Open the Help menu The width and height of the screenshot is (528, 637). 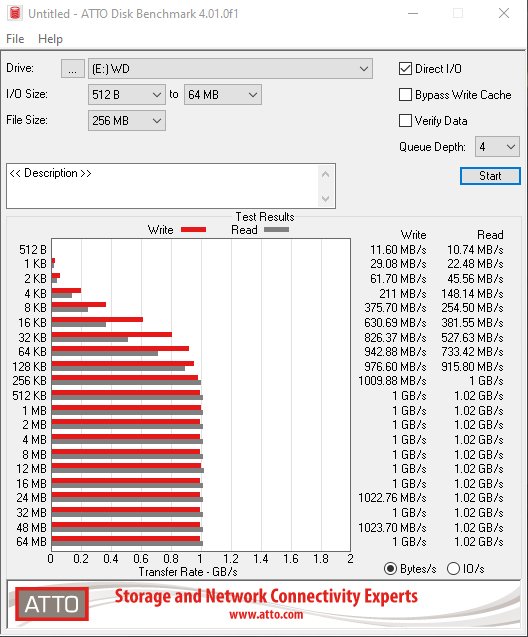tap(50, 39)
